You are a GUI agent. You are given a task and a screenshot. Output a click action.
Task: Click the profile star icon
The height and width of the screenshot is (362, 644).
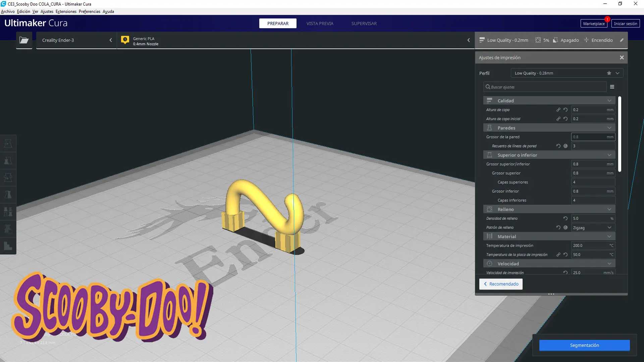click(x=609, y=73)
